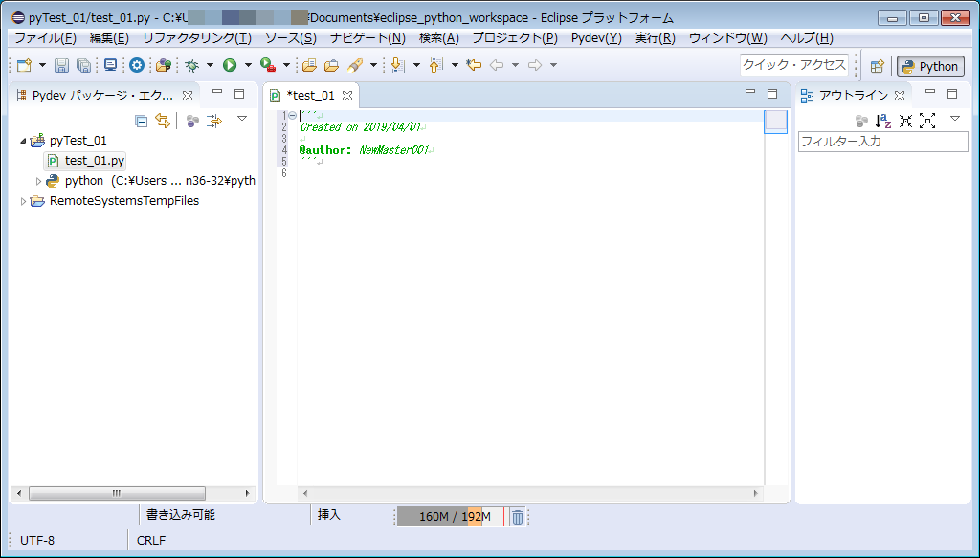This screenshot has width=980, height=558.
Task: Collapse all nodes in the Outline view
Action: click(905, 121)
